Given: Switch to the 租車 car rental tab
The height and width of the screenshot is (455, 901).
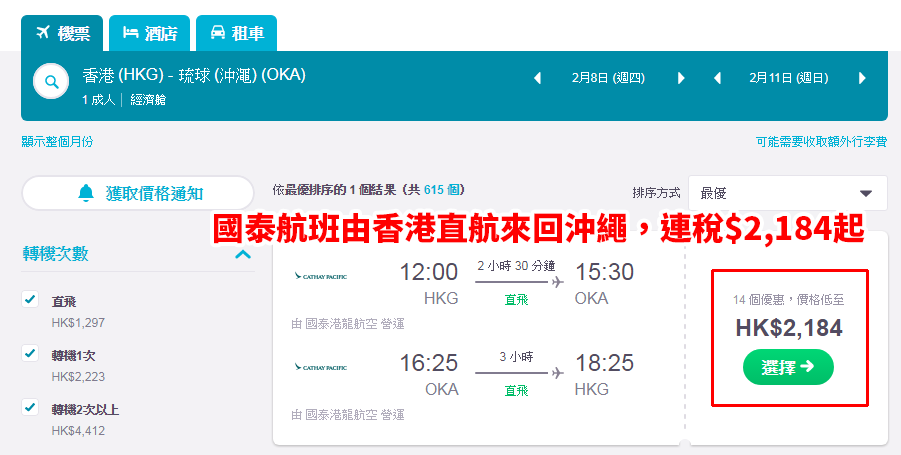Looking at the screenshot, I should click(236, 33).
